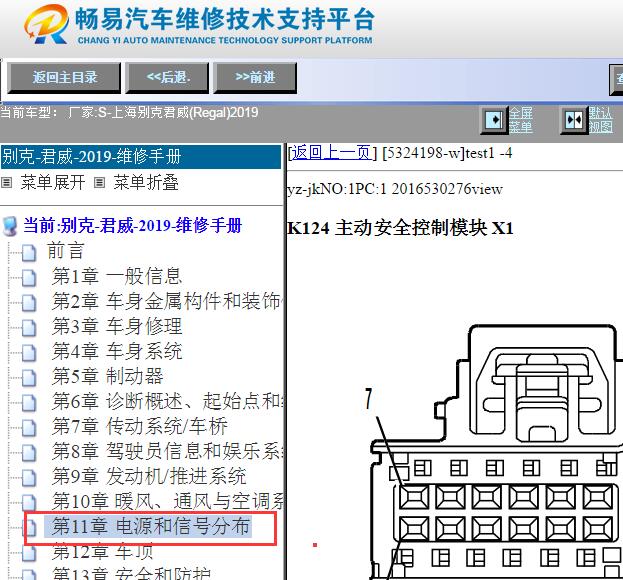Click text [5324198-w]test1 -4
Screen dimensions: 623x580
[447, 153]
